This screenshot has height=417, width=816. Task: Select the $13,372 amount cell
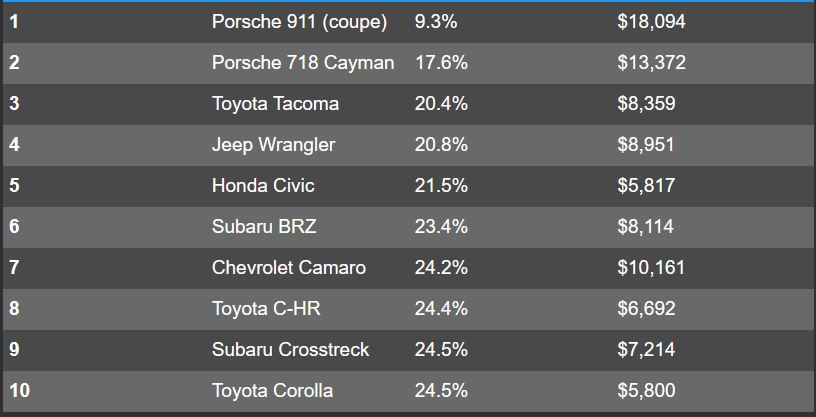pos(651,62)
